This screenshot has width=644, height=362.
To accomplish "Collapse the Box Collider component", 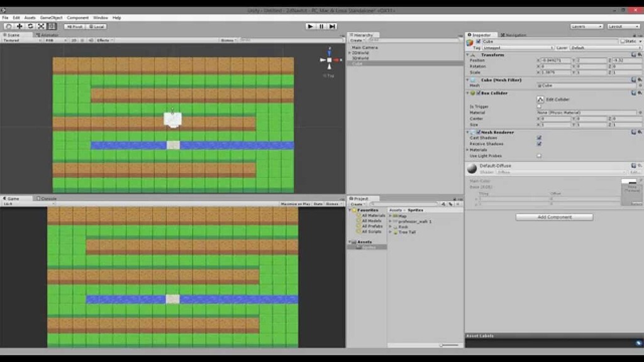I will (x=467, y=92).
